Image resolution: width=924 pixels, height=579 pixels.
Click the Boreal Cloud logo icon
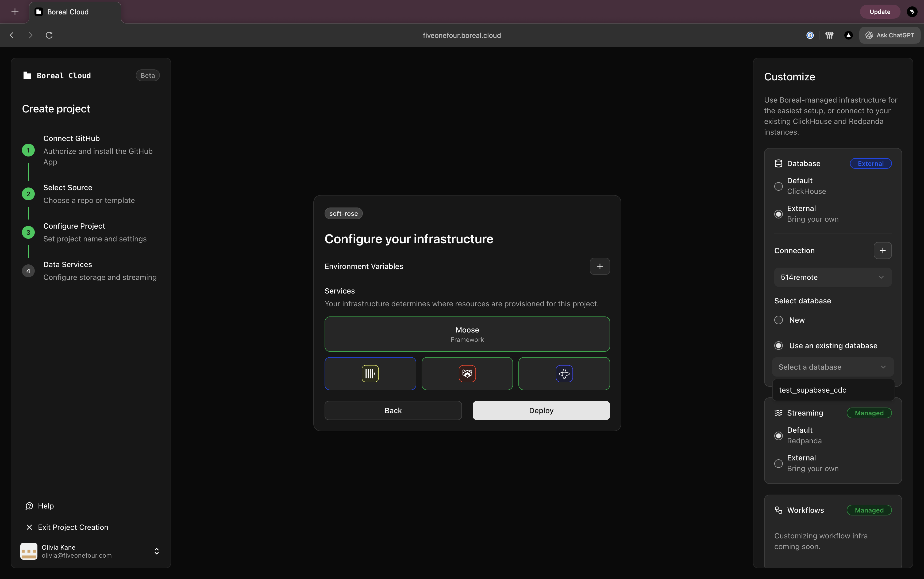(x=27, y=75)
